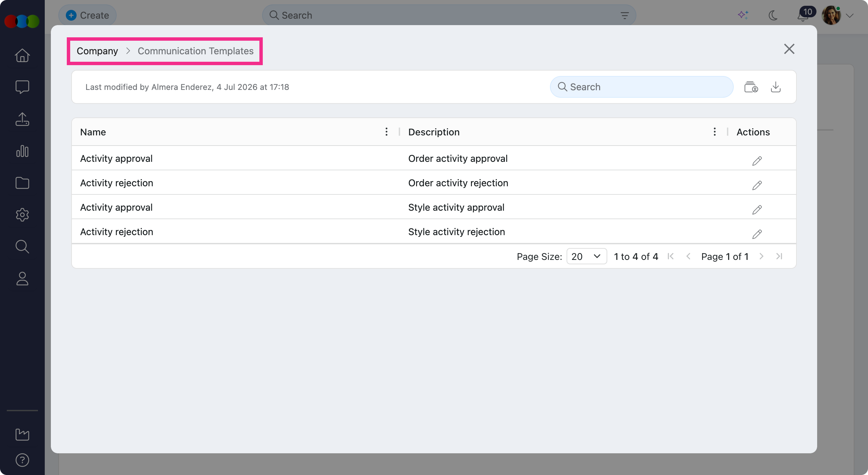Open the Page Size 20 dropdown
Viewport: 868px width, 475px height.
coord(587,256)
